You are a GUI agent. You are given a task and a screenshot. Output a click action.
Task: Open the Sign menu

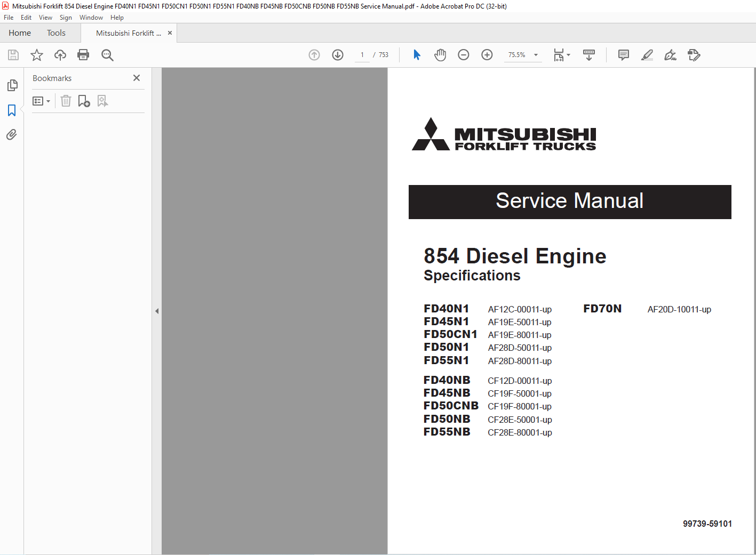[x=66, y=18]
